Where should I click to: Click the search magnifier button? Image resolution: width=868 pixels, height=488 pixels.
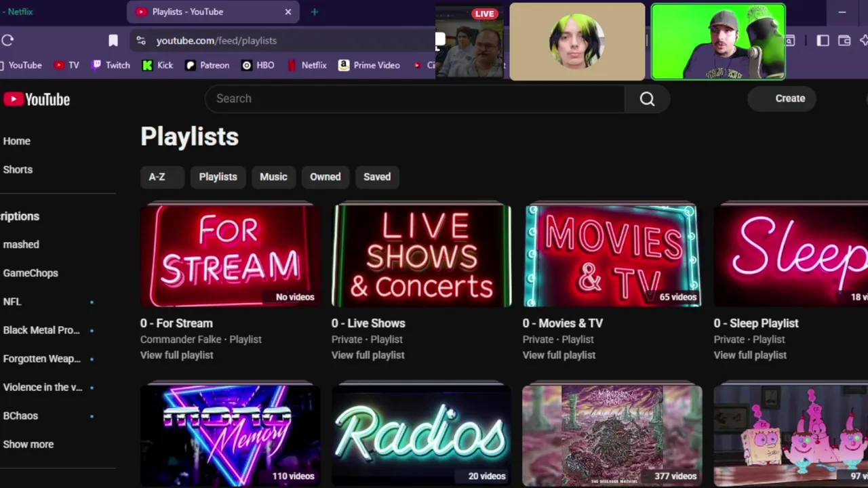pos(647,99)
